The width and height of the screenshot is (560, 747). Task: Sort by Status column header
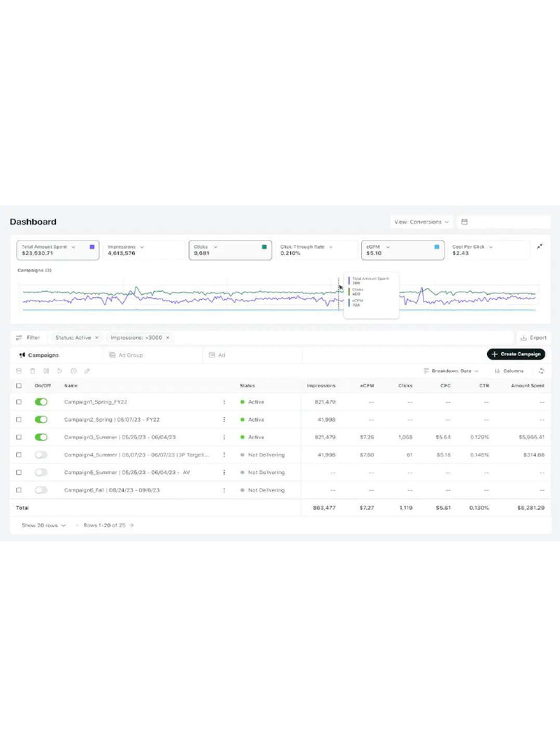[x=247, y=385]
